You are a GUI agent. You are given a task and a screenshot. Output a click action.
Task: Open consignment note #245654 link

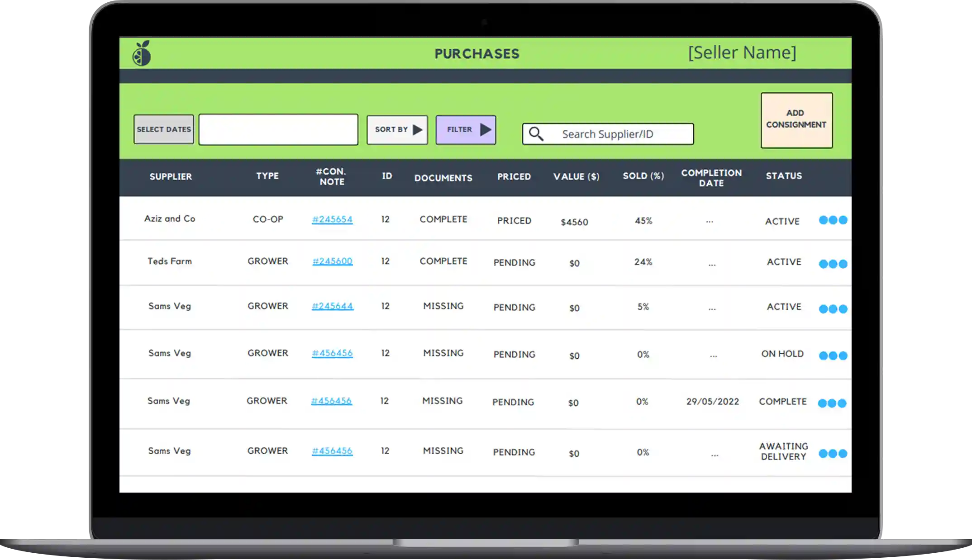332,219
